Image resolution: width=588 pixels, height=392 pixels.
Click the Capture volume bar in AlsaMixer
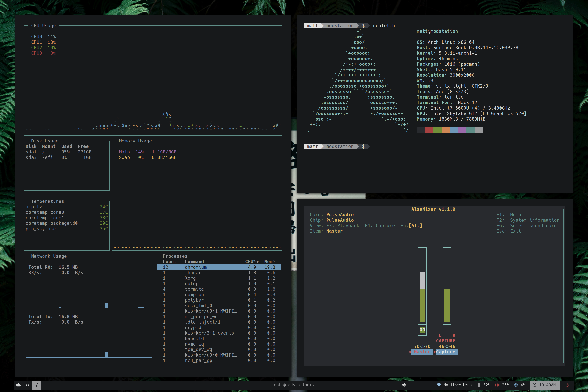coord(447,286)
